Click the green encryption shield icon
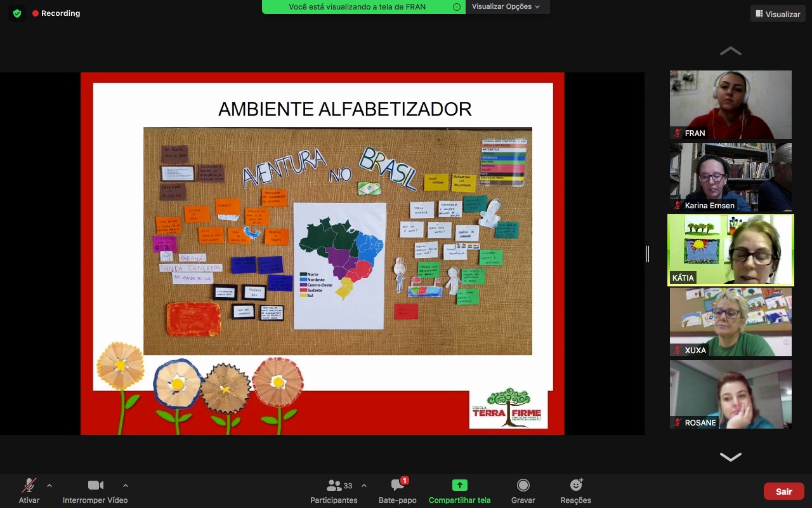Viewport: 812px width, 508px height. pyautogui.click(x=17, y=13)
